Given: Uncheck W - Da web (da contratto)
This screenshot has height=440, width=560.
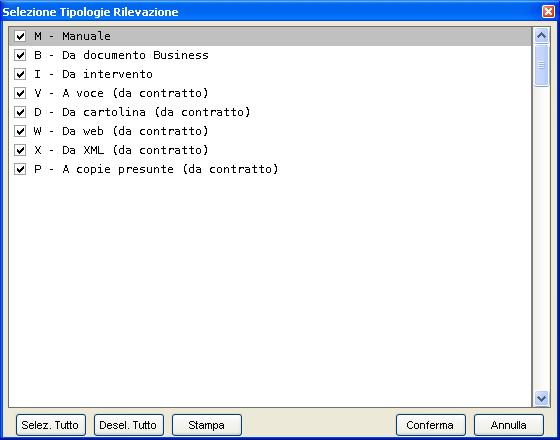Looking at the screenshot, I should click(x=20, y=131).
